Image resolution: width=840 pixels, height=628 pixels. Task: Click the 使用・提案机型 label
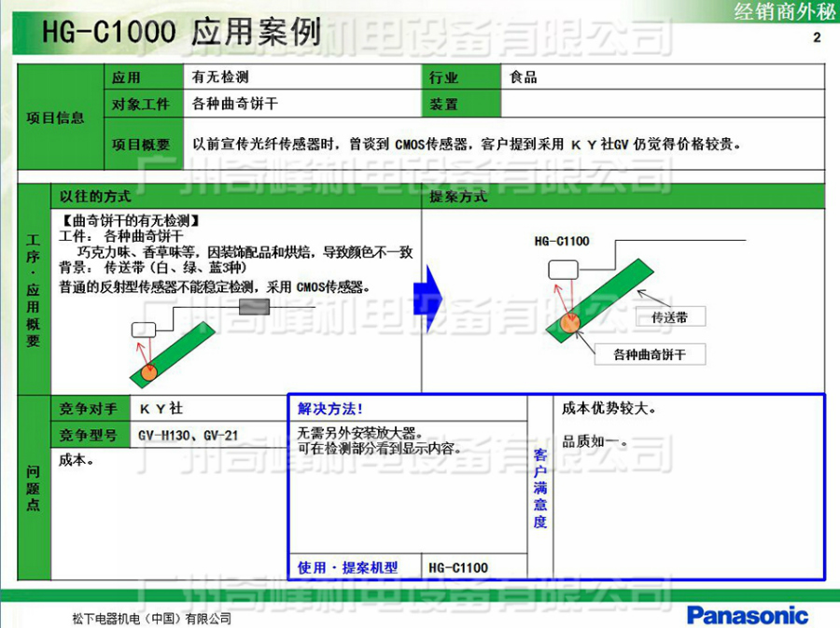(347, 567)
